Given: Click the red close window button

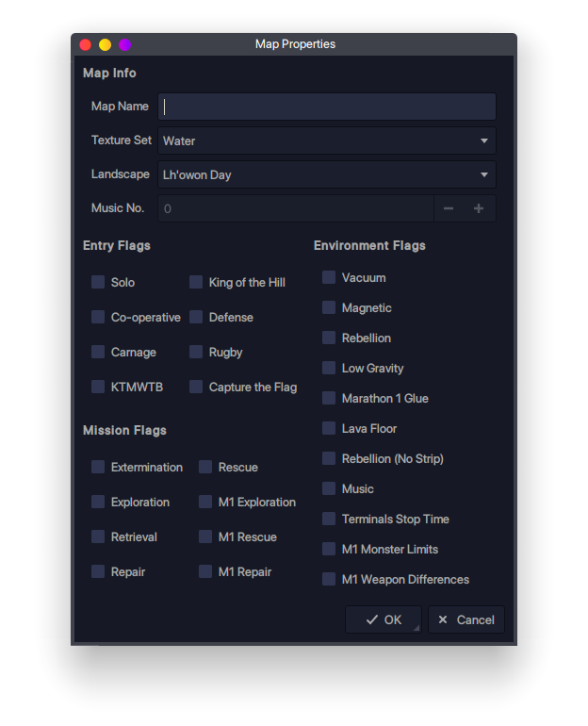Looking at the screenshot, I should (x=85, y=44).
